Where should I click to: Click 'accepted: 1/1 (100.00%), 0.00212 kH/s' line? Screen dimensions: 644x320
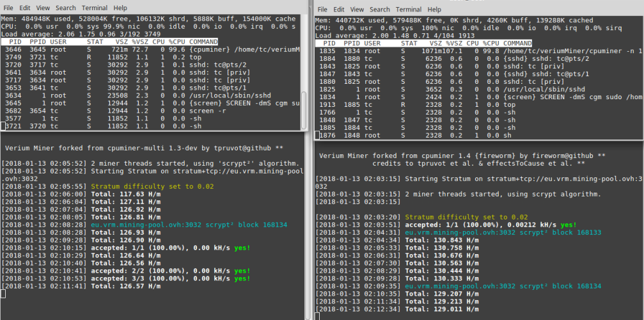tap(446, 225)
